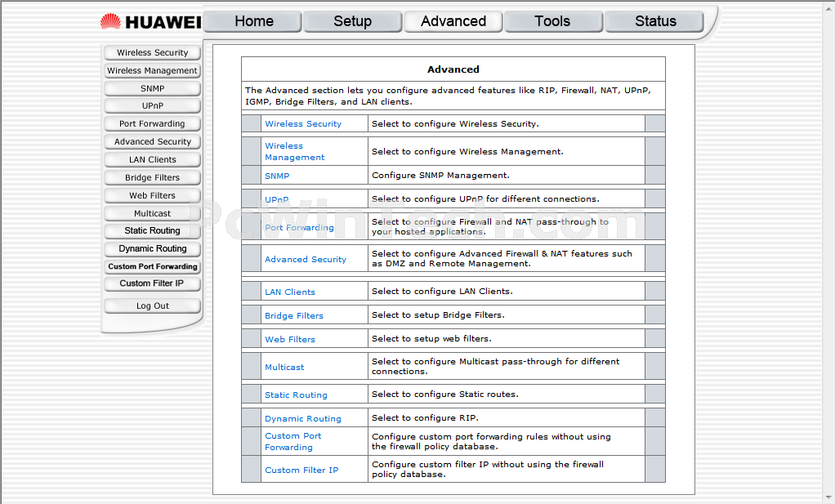The image size is (835, 504).
Task: Select Static Routing in the sidebar
Action: point(152,231)
